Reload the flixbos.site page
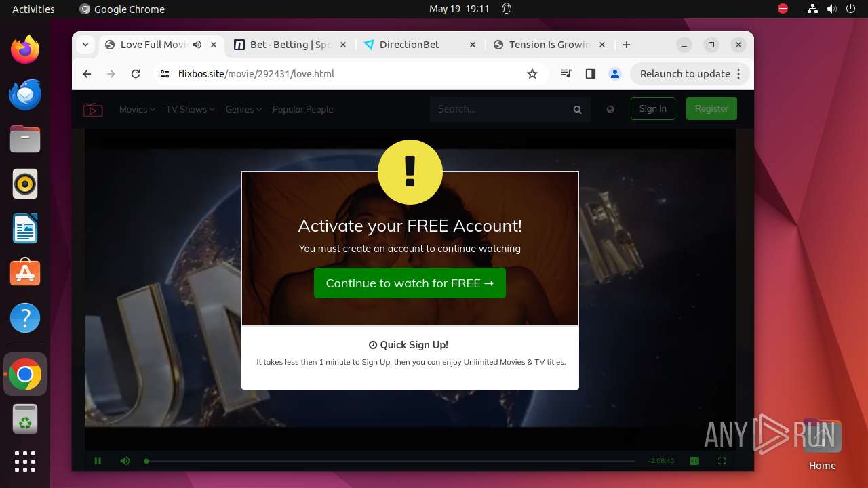868x488 pixels. (136, 74)
